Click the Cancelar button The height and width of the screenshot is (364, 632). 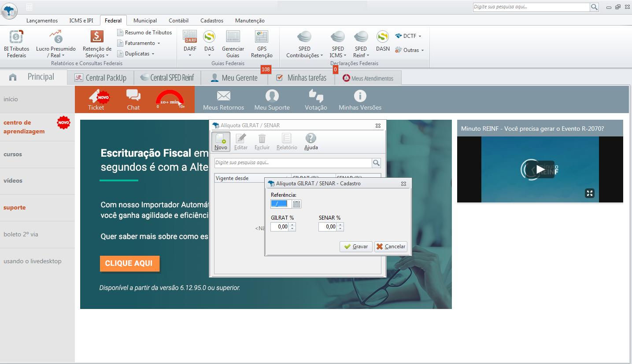(x=391, y=246)
